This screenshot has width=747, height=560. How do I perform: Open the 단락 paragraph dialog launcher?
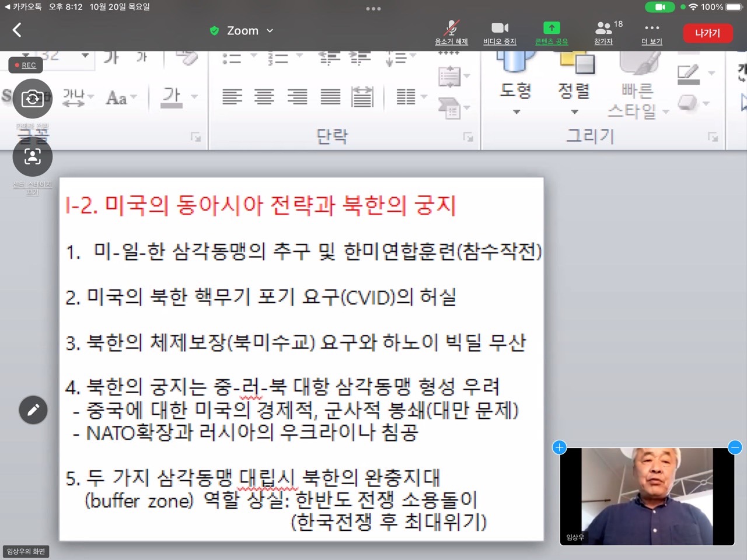(468, 137)
